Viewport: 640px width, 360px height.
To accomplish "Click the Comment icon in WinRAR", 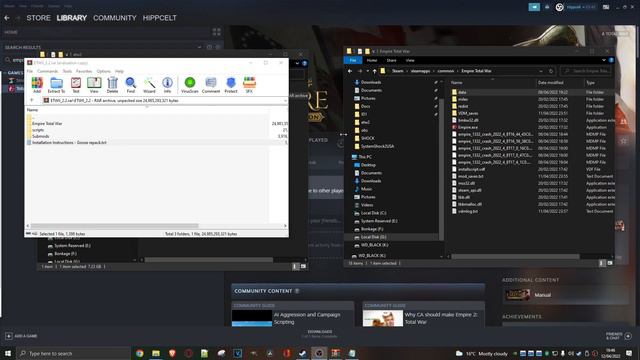I will tap(211, 85).
